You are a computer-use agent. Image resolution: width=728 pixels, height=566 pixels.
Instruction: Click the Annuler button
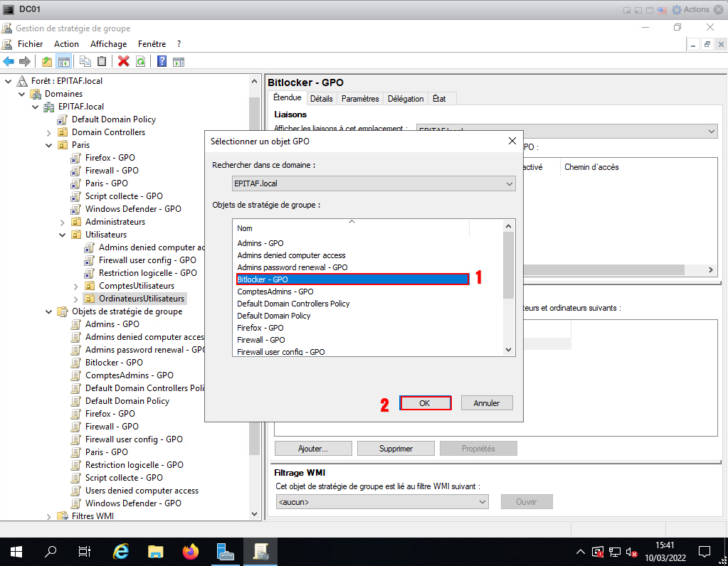click(487, 403)
